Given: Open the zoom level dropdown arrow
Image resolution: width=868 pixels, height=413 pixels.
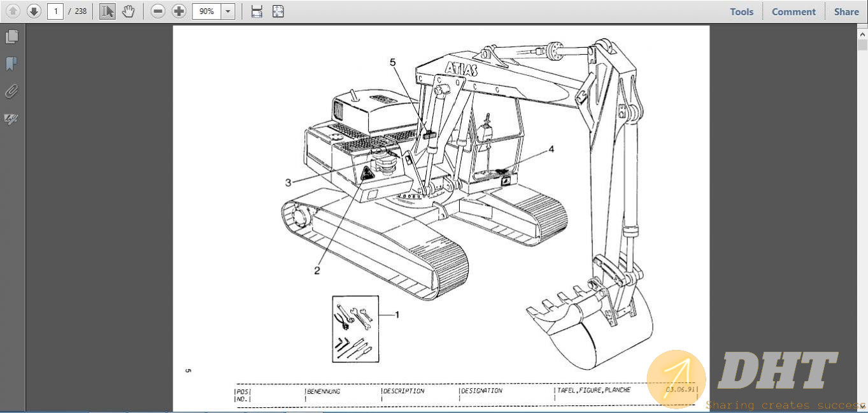Looking at the screenshot, I should pyautogui.click(x=228, y=11).
